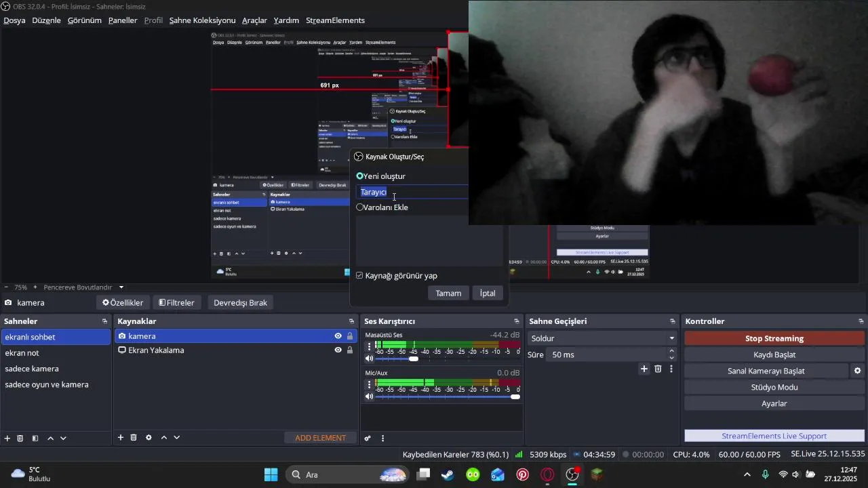Image resolution: width=868 pixels, height=488 pixels.
Task: Open Pinterest from the taskbar
Action: (522, 474)
